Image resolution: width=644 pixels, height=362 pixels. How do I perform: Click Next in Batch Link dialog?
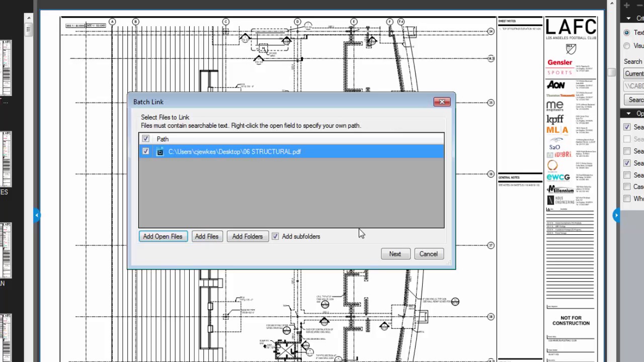[x=395, y=254]
